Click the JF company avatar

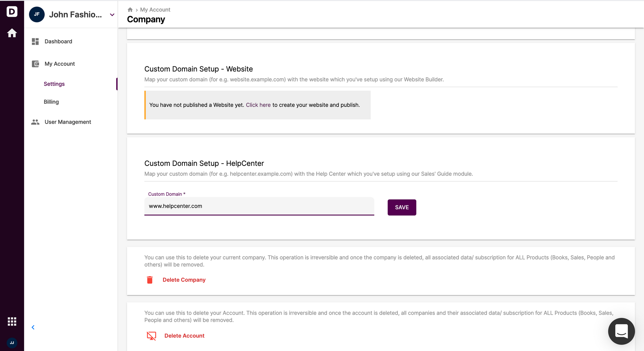(x=37, y=14)
